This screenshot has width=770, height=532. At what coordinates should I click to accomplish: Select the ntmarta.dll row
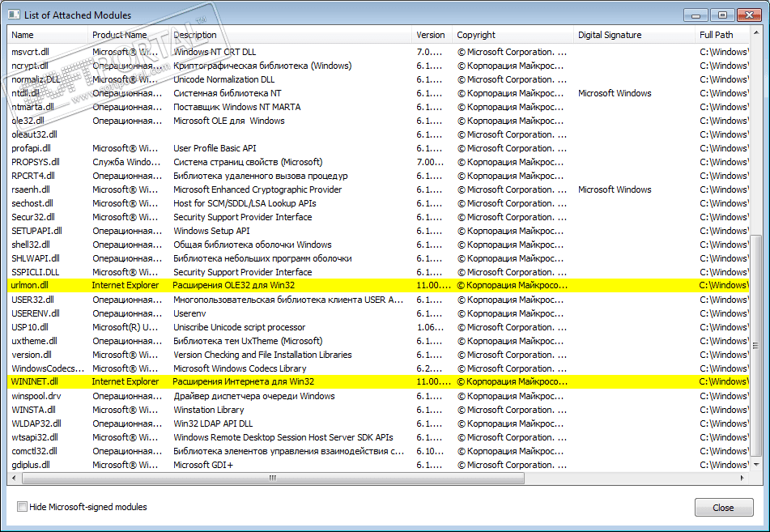(378, 107)
